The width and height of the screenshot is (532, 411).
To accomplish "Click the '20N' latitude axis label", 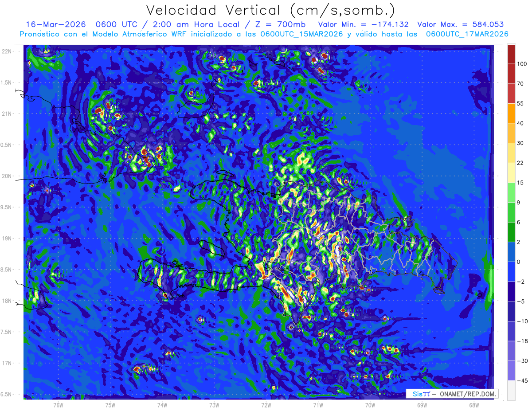I will tap(7, 176).
